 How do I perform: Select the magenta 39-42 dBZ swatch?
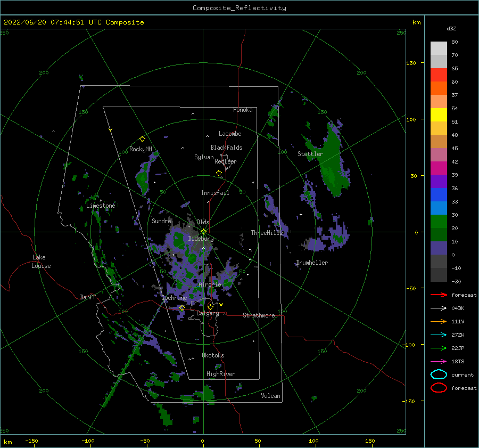pos(439,168)
